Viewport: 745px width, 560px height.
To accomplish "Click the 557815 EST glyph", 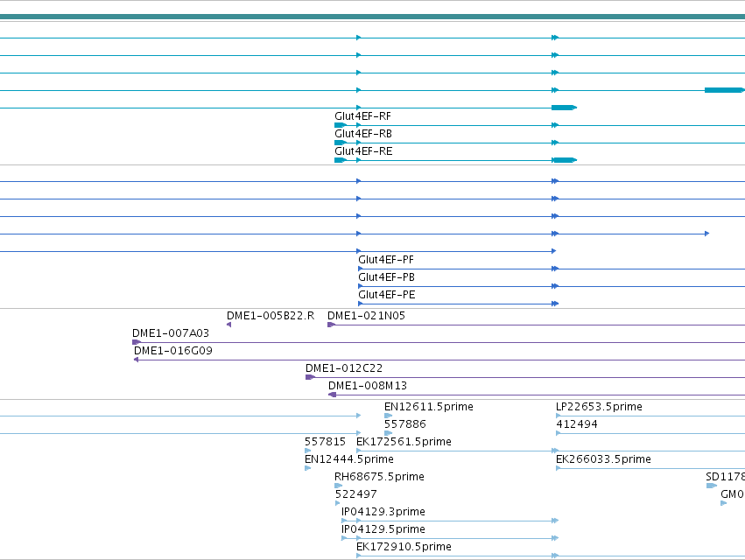I will (x=308, y=451).
